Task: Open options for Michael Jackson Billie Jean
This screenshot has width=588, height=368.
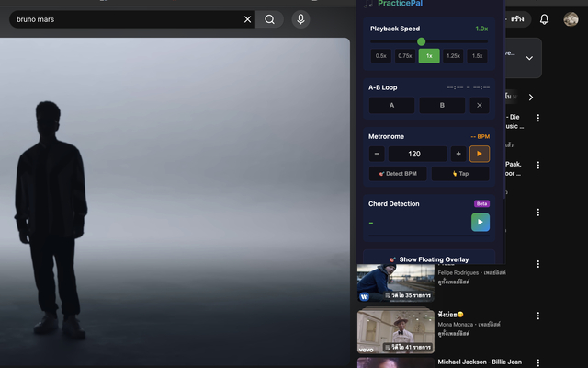Action: click(538, 362)
